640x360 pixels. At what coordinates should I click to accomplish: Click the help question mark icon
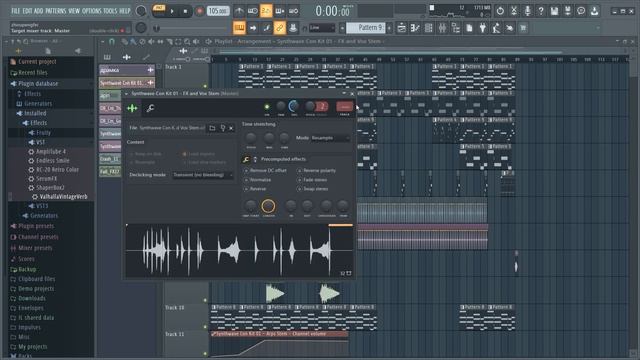[541, 11]
